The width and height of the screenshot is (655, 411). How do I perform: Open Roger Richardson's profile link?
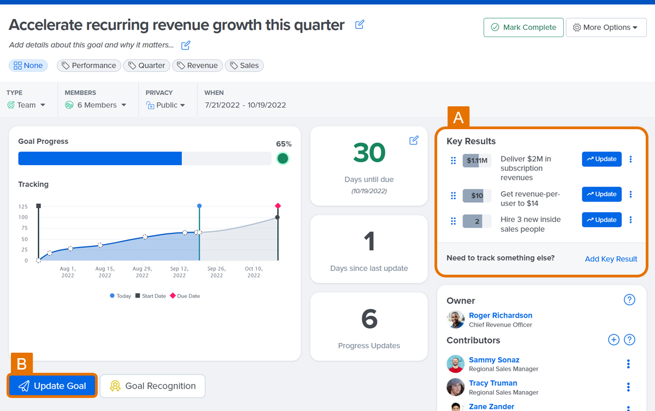[x=500, y=315]
